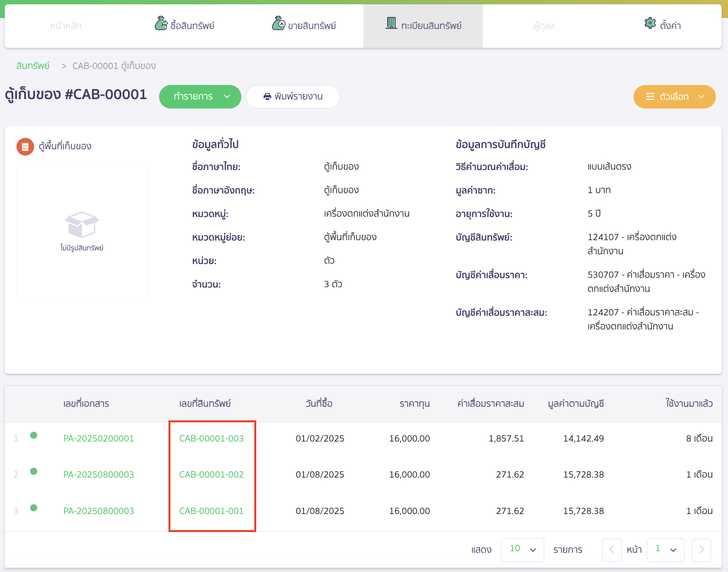Click the printer icon in report button
Screen dimensions: 728x572
click(267, 97)
